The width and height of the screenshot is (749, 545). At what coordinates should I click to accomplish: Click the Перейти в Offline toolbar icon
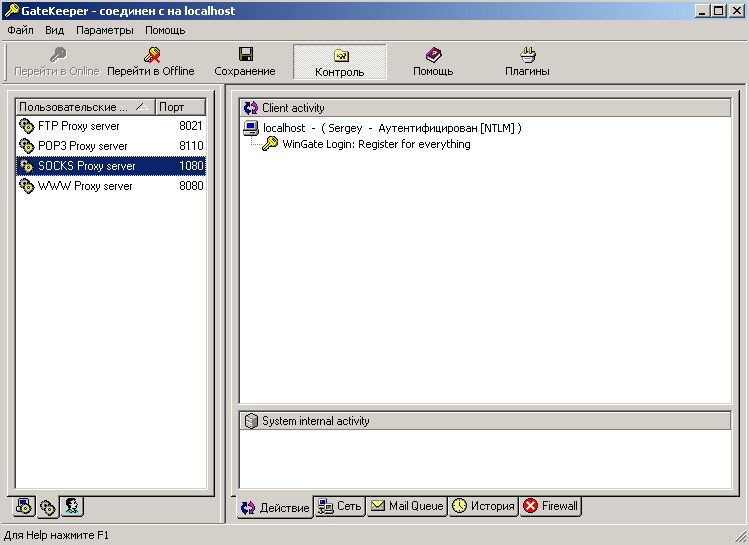point(152,55)
